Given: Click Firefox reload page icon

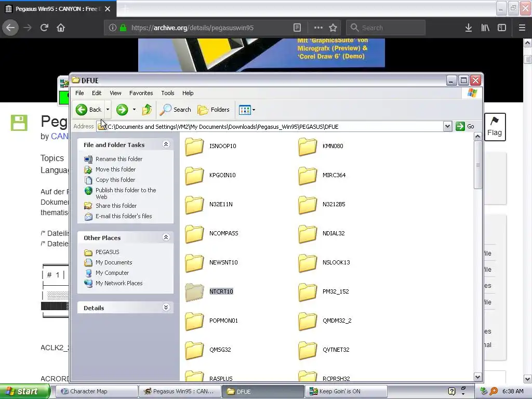Looking at the screenshot, I should [x=44, y=28].
